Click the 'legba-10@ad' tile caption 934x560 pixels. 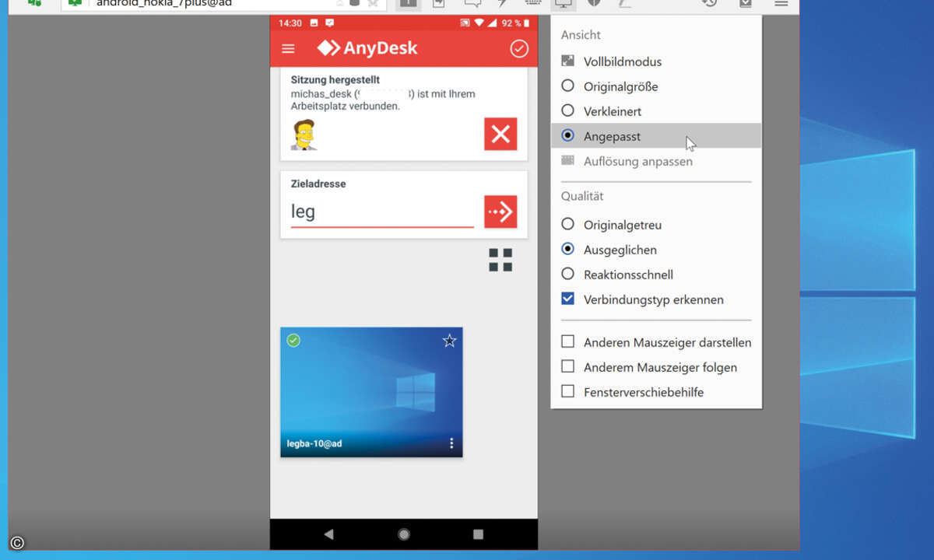pos(314,444)
